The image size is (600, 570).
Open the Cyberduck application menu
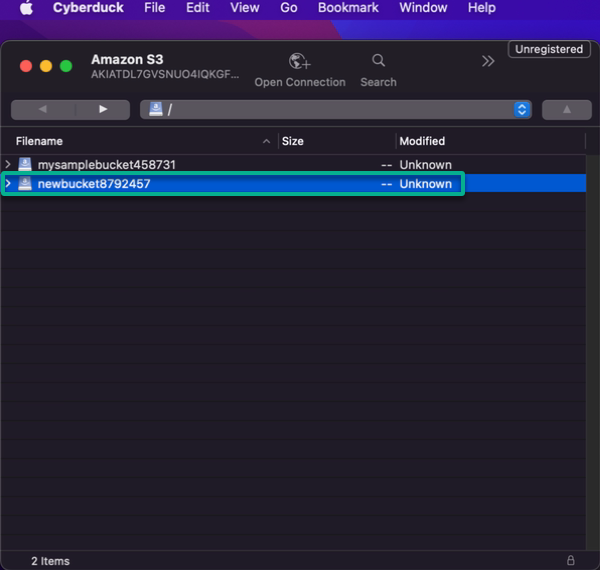(x=88, y=8)
